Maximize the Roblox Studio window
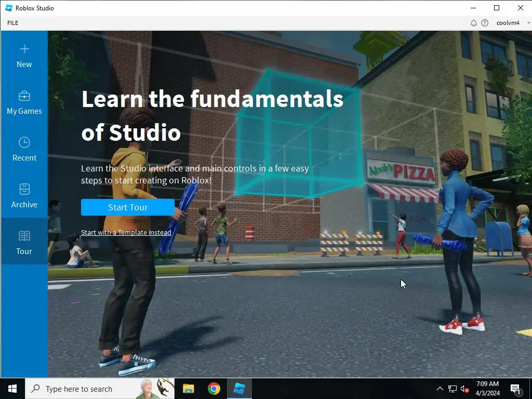This screenshot has width=532, height=399. (497, 8)
